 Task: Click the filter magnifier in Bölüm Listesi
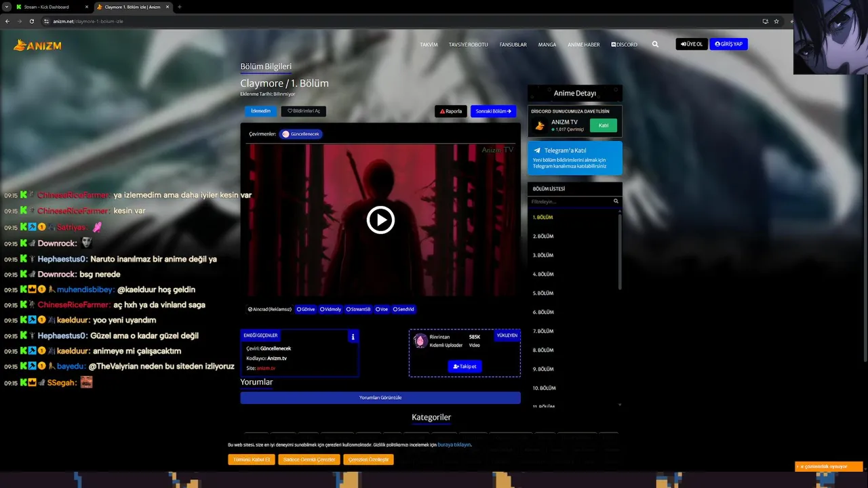[x=616, y=201]
